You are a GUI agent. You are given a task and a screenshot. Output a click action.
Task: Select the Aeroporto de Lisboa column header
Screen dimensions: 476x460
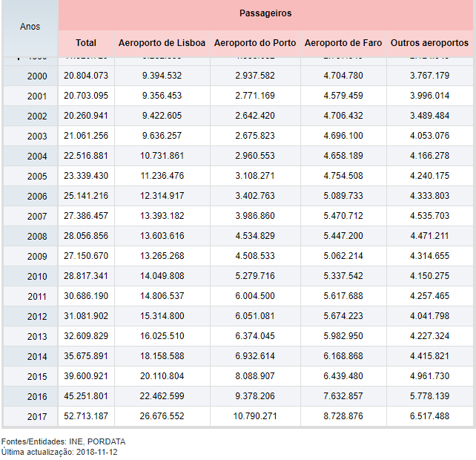point(162,43)
